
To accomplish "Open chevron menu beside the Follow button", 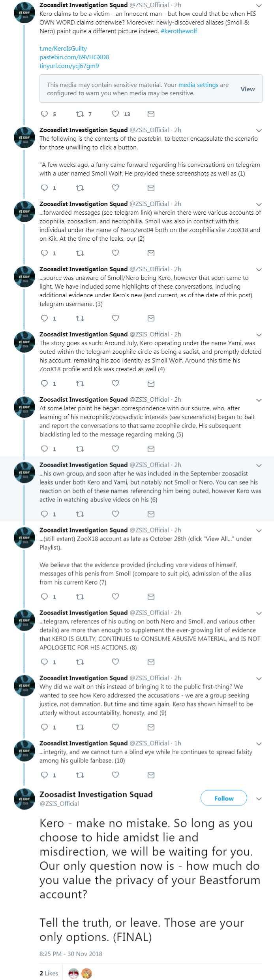I will tap(259, 799).
